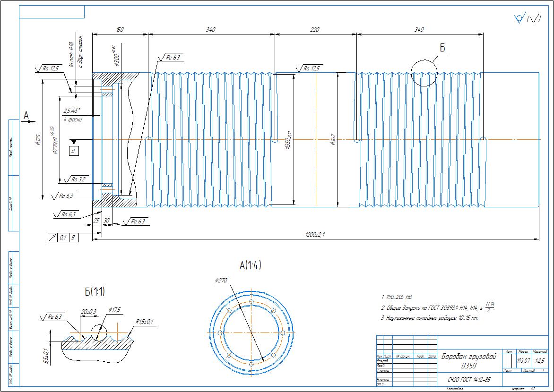Image resolution: width=554 pixels, height=392 pixels.
Task: Click technical note 1 about 190..205 HB
Action: pyautogui.click(x=397, y=297)
